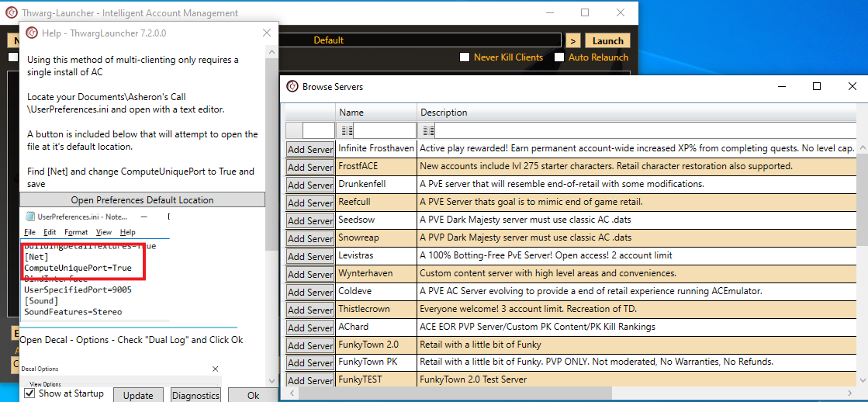Add the Infinite Frosthaven server
Image resolution: width=868 pixels, height=402 pixels.
tap(310, 149)
